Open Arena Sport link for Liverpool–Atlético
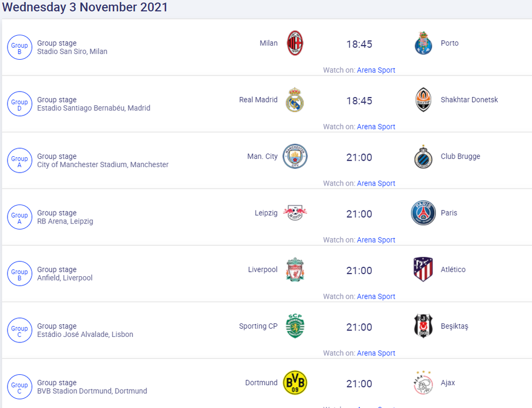This screenshot has height=408, width=532. point(376,296)
